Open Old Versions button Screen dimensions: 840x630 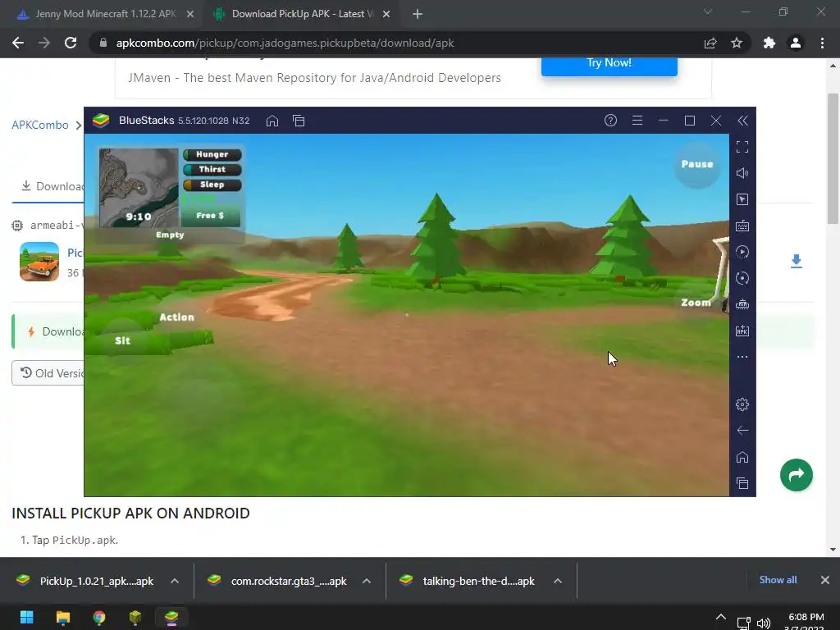[x=48, y=373]
